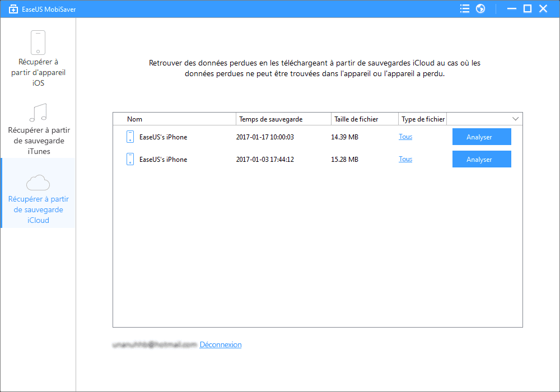This screenshot has width=560, height=392.
Task: Click Analyser for the 15.28 MB backup
Action: pos(482,159)
